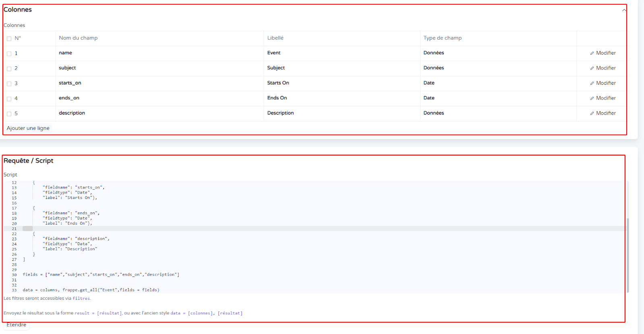Screen dimensions: 644x334
Task: Click the starts_on field name cell
Action: pos(70,83)
